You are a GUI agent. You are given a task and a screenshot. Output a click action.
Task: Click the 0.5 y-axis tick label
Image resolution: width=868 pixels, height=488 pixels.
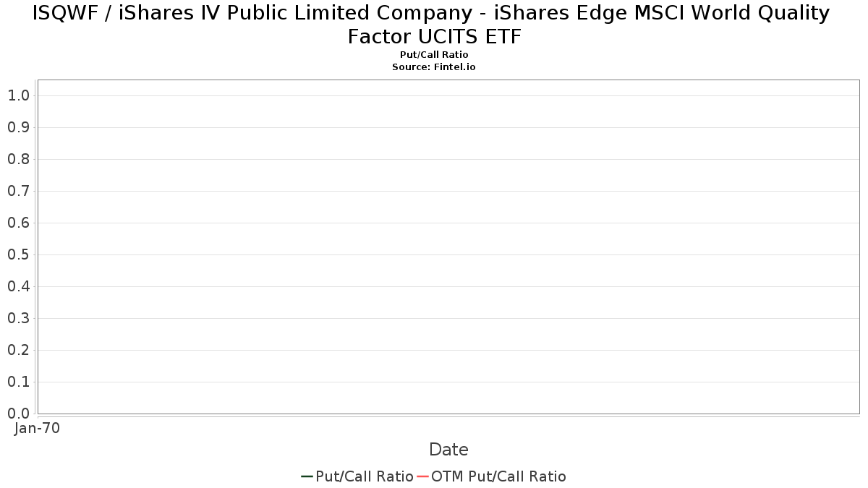(18, 254)
